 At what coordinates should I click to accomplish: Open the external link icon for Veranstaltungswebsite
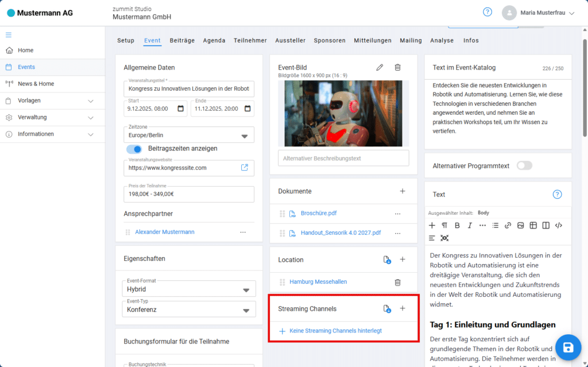(245, 168)
